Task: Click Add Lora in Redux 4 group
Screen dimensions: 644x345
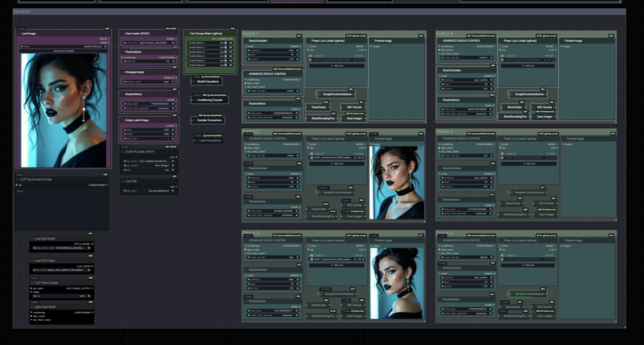Action: [529, 65]
